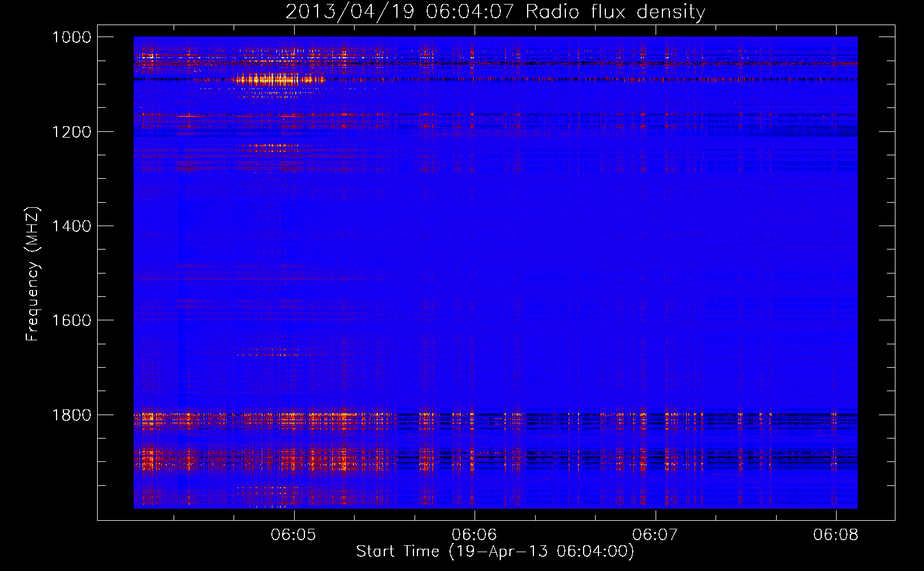
Task: Select the 1400 frequency tick label
Action: [71, 226]
